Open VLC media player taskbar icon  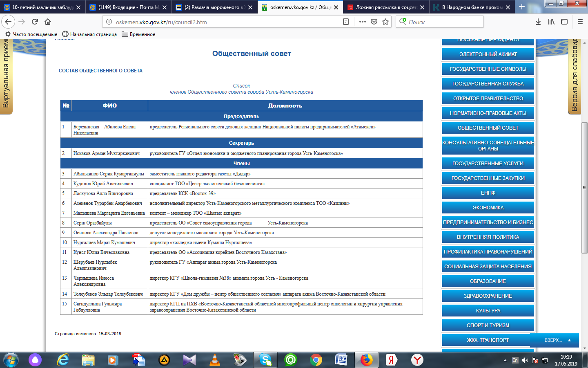pyautogui.click(x=214, y=360)
